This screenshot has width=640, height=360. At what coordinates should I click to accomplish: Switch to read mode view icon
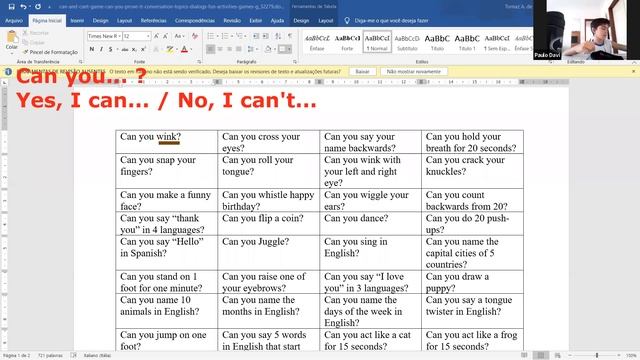coord(524,356)
